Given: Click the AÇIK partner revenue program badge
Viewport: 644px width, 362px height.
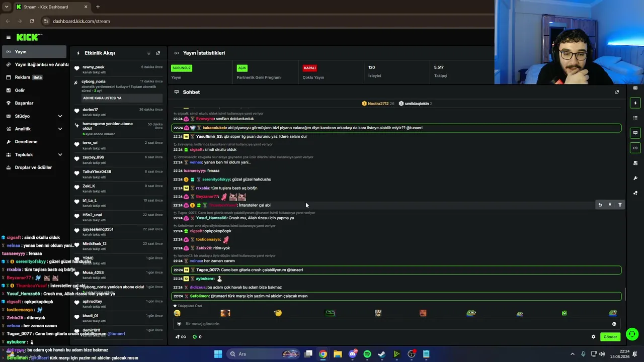Looking at the screenshot, I should pos(242,68).
